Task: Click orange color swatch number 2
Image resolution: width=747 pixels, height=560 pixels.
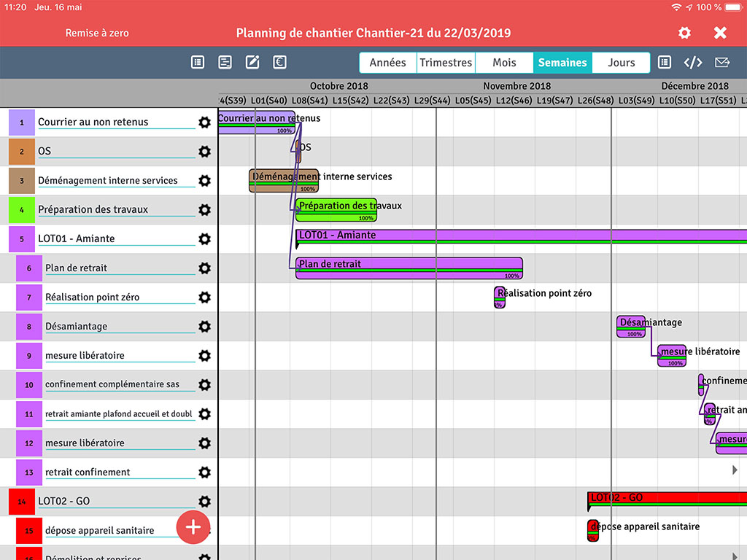Action: pos(22,152)
